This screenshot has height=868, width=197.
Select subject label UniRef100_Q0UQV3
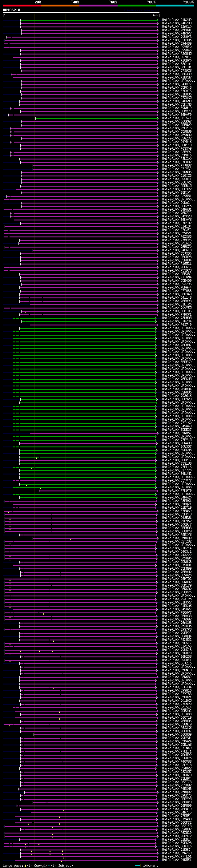(177, 37)
